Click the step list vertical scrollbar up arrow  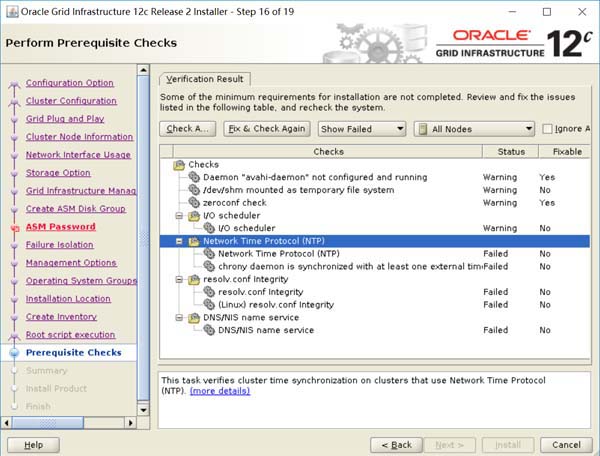click(143, 70)
